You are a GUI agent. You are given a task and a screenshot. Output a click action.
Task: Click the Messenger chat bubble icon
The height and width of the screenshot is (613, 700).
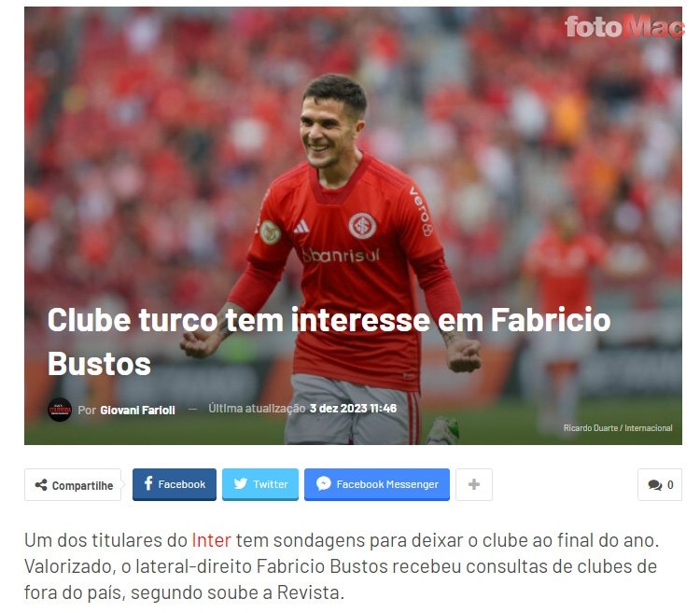(324, 483)
